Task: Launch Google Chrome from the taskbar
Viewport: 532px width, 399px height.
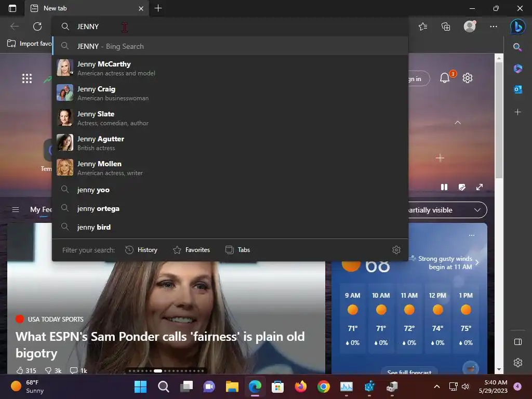Action: click(323, 387)
